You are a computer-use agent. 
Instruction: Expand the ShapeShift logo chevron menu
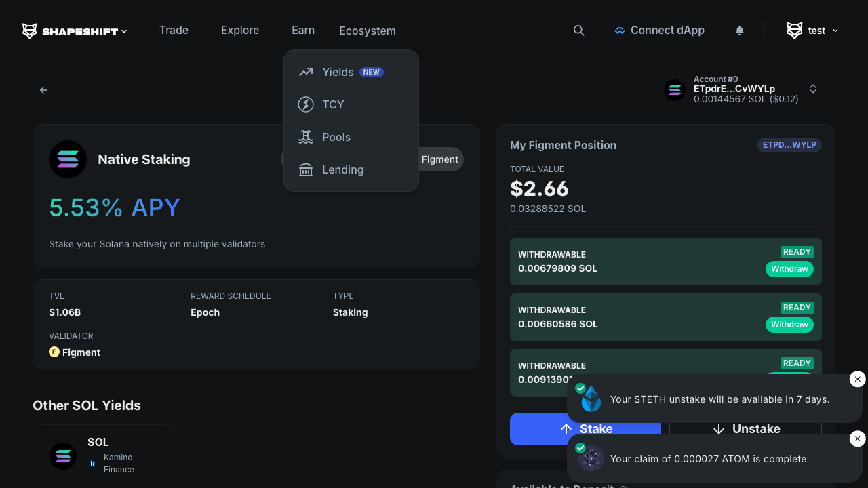coord(124,31)
